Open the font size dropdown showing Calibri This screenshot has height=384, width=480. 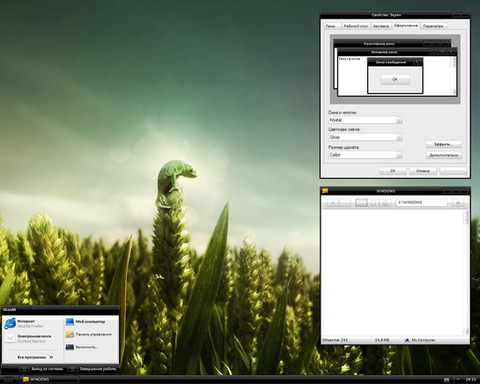pyautogui.click(x=399, y=155)
